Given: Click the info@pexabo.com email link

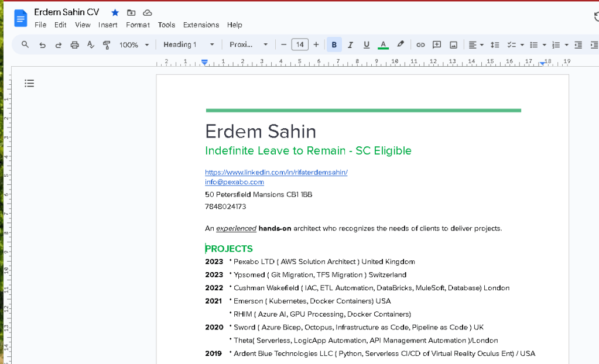Looking at the screenshot, I should (234, 182).
